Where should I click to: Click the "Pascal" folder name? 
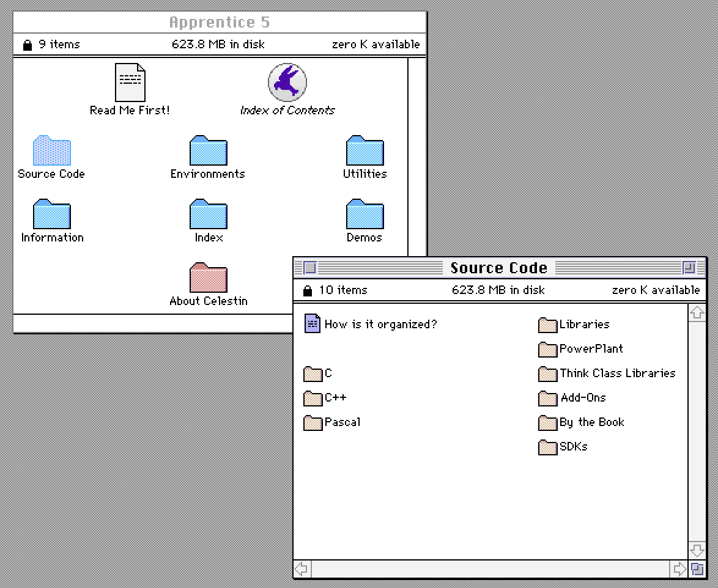(x=342, y=422)
